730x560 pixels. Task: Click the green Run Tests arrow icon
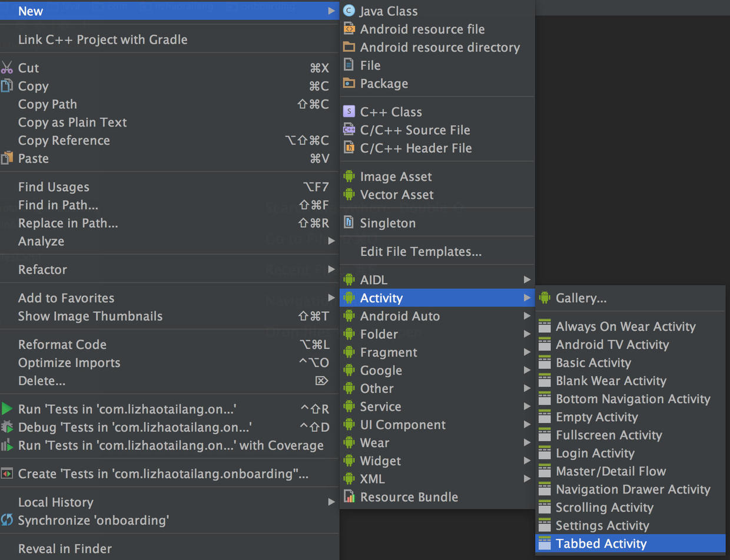[7, 409]
